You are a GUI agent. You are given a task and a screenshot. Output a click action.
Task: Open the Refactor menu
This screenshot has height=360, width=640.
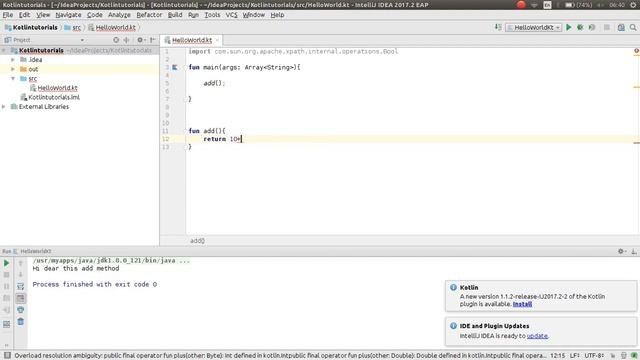[149, 15]
